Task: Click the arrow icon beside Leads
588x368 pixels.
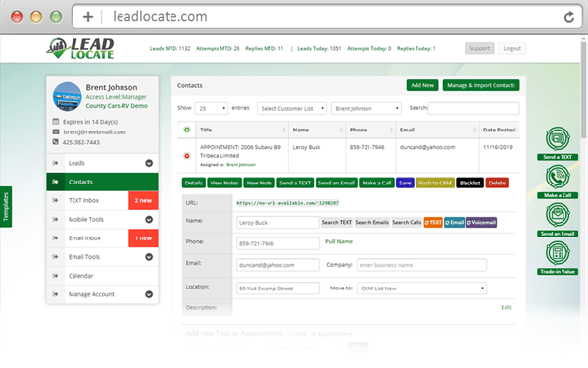Action: [56, 163]
